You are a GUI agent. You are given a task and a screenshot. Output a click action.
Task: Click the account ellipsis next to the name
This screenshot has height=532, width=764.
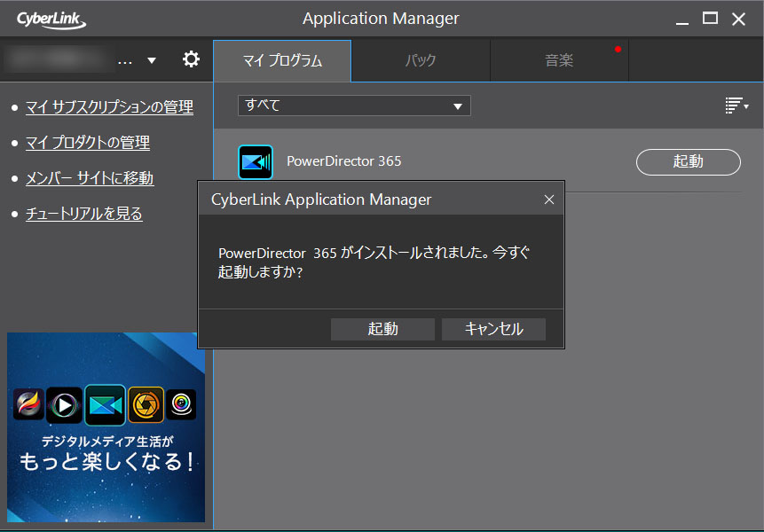coord(125,62)
